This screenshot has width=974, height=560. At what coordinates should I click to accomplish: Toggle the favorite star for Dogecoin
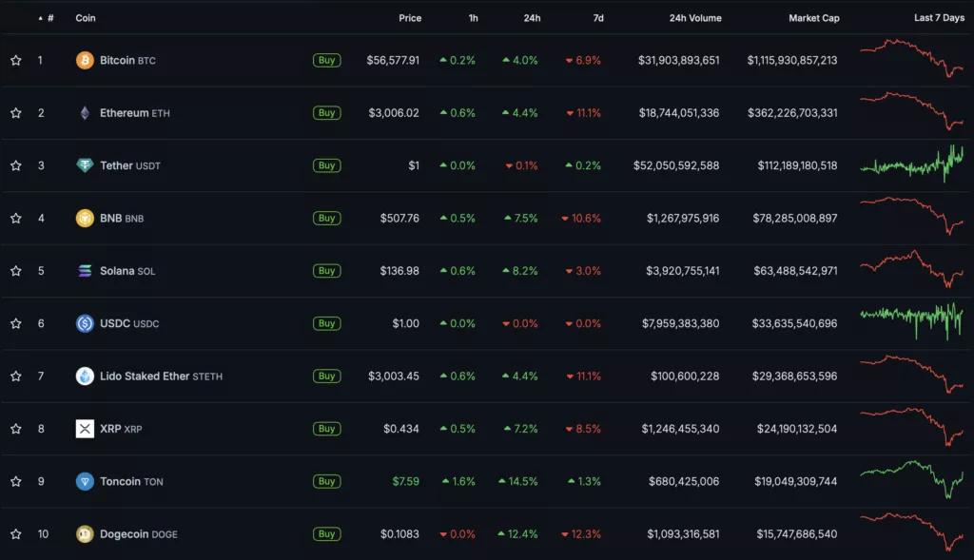[16, 533]
